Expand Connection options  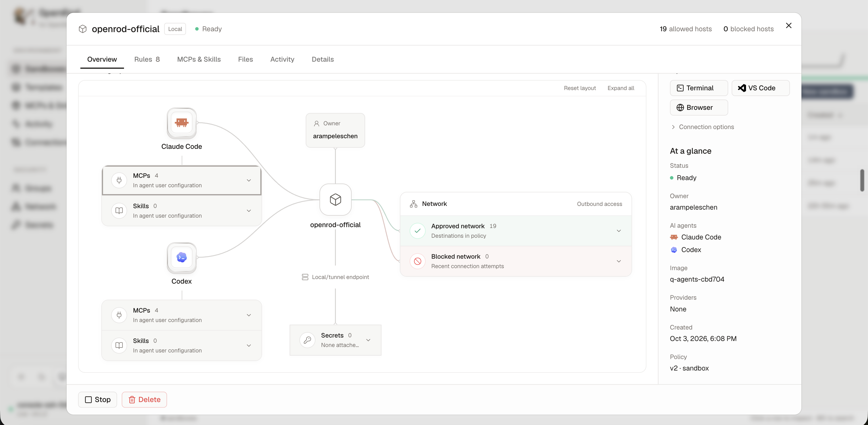pyautogui.click(x=703, y=127)
